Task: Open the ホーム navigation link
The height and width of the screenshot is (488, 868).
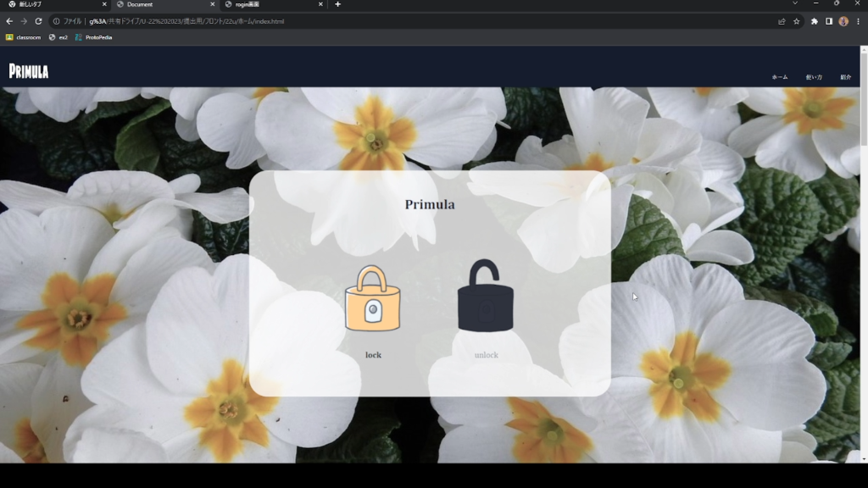Action: pyautogui.click(x=780, y=77)
